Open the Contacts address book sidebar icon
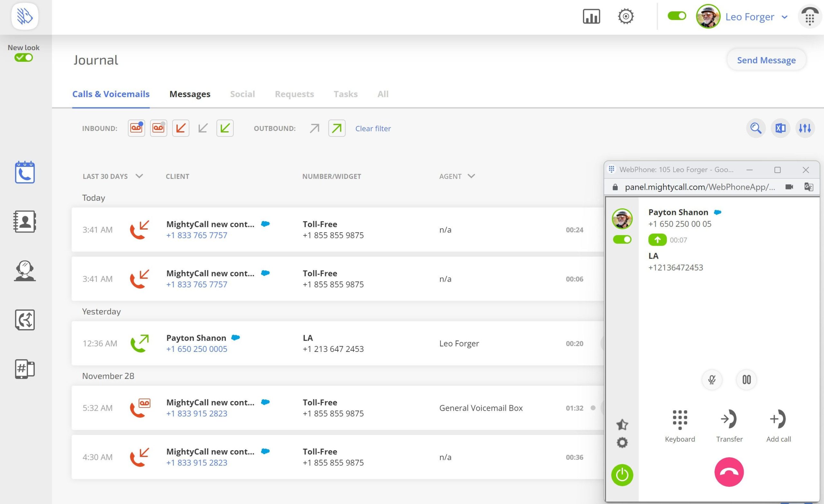The image size is (824, 504). 25,221
